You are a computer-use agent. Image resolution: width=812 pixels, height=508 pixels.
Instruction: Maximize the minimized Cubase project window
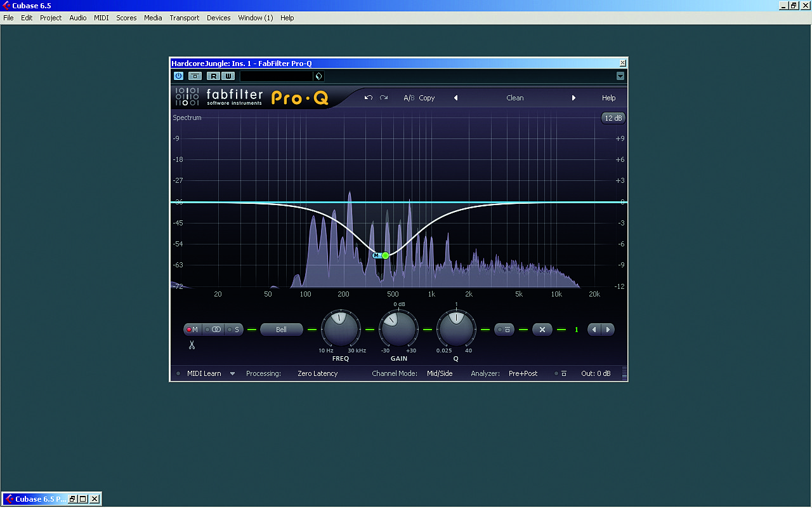83,499
